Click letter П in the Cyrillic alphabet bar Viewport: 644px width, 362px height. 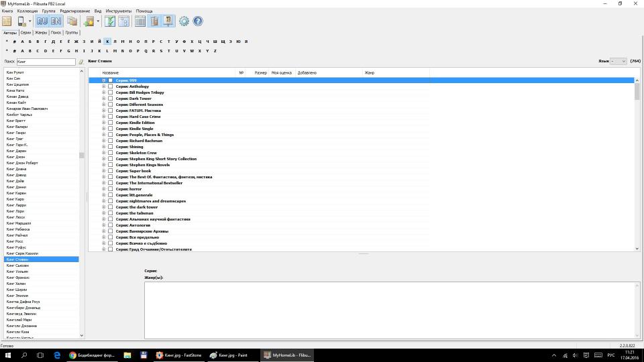point(146,42)
